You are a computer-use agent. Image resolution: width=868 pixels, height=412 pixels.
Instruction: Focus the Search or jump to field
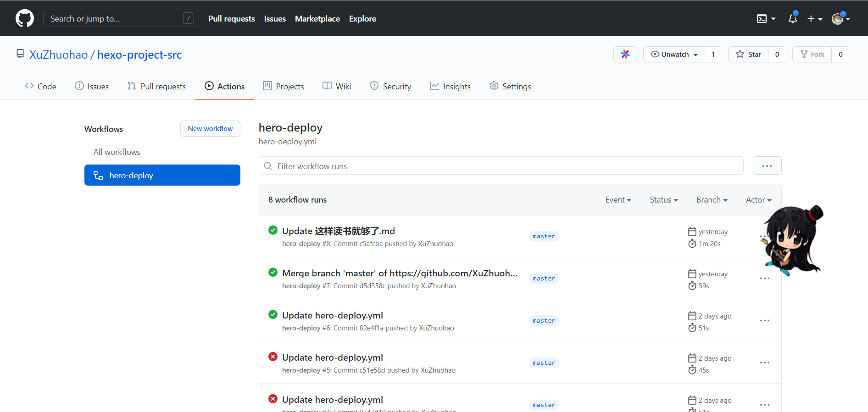[121, 18]
